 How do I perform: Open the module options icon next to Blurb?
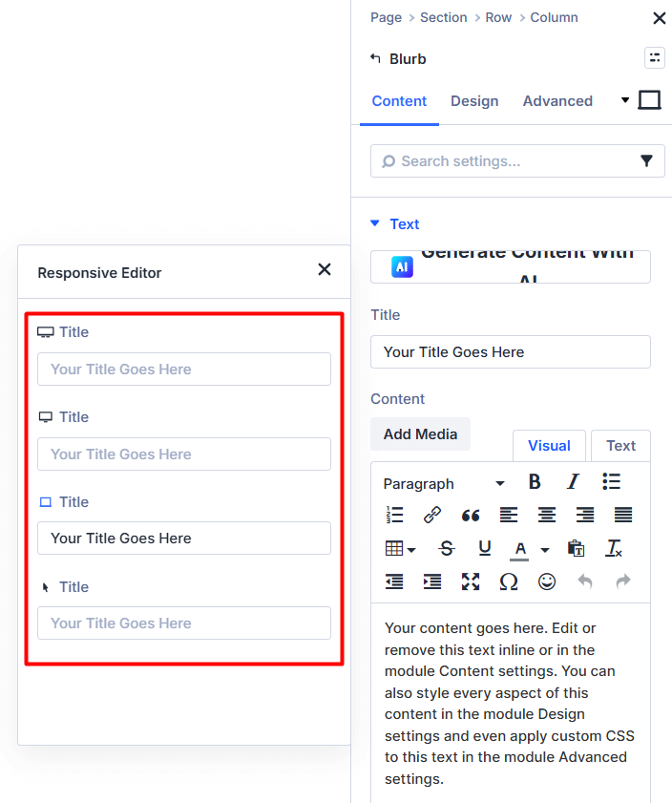(655, 57)
